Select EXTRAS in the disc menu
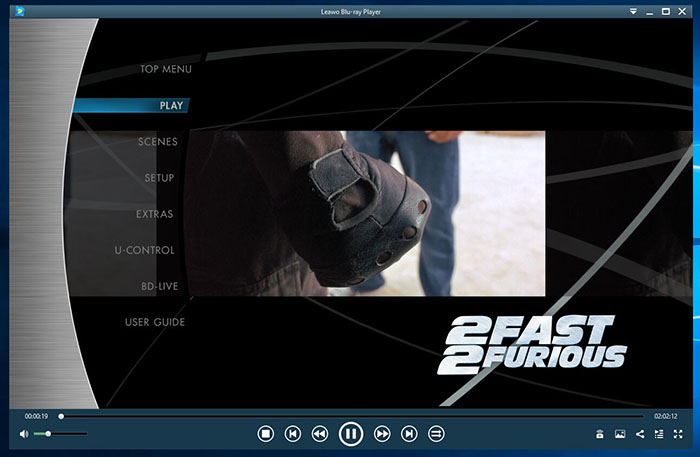 (154, 214)
